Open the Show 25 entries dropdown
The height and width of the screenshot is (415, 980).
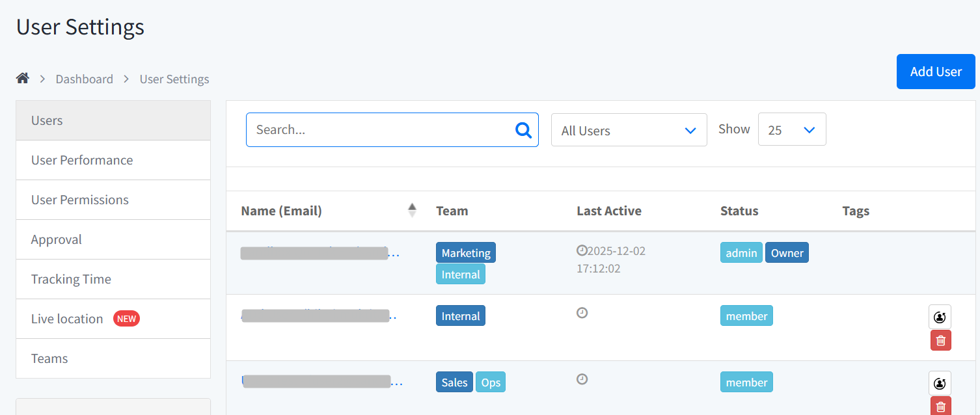(x=791, y=129)
